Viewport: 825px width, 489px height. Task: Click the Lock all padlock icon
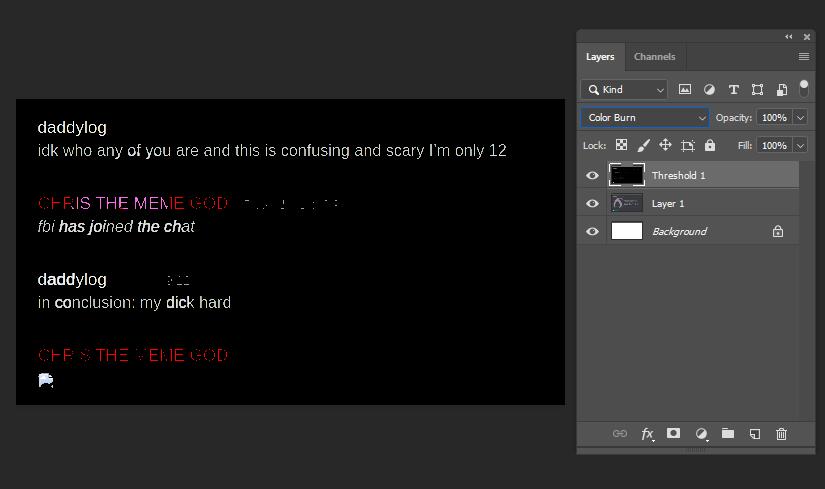tap(710, 145)
